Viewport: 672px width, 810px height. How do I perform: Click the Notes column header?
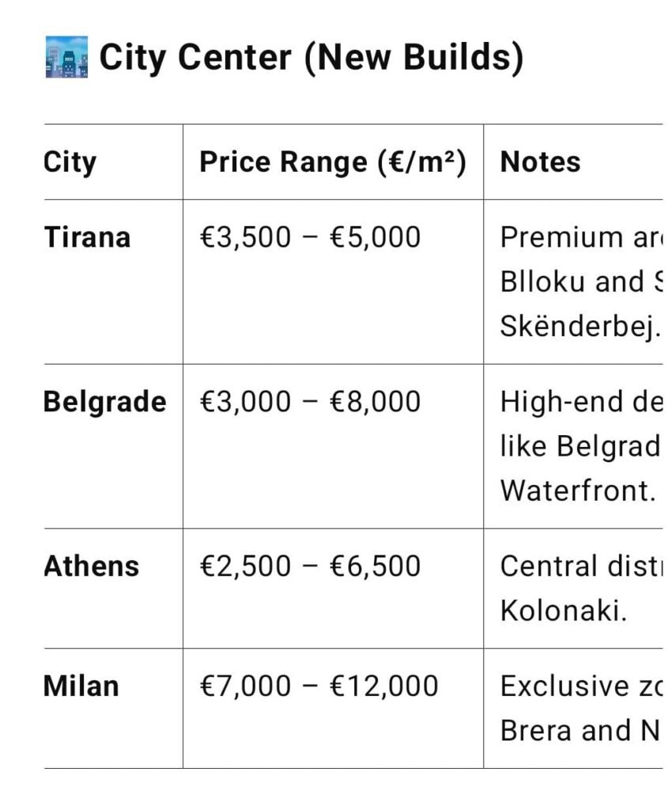[x=541, y=162]
